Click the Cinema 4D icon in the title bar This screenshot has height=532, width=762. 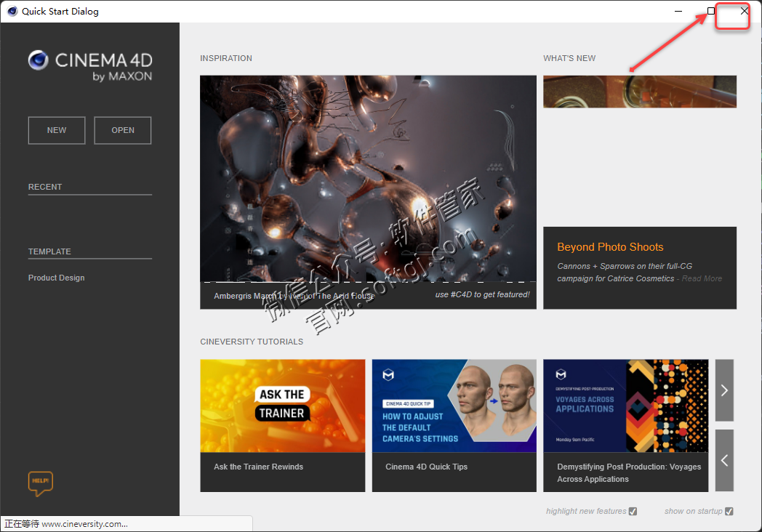(x=12, y=12)
